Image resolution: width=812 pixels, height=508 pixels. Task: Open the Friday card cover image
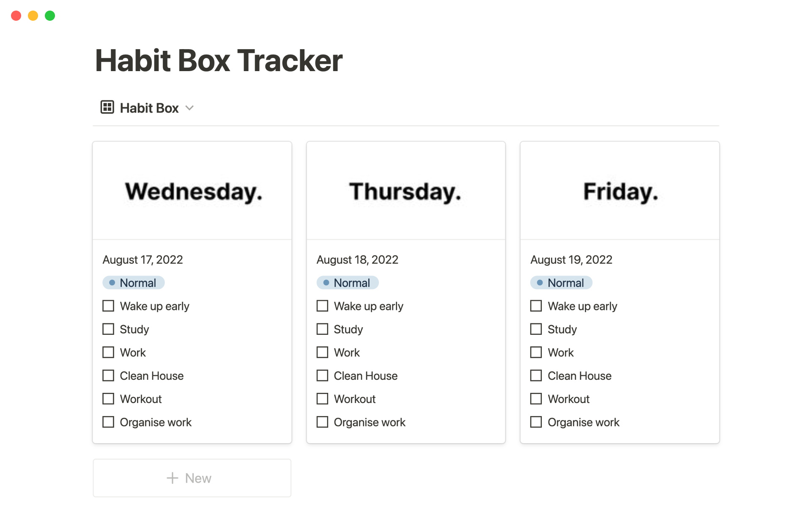[620, 191]
